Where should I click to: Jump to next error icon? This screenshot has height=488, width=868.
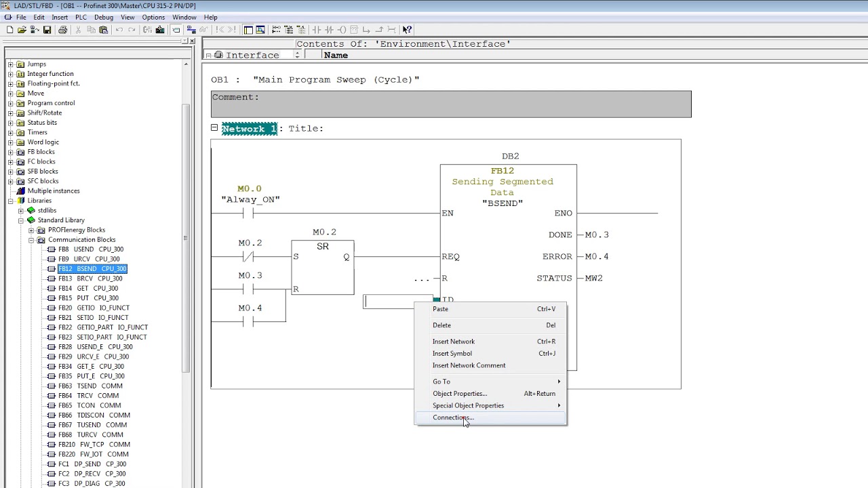click(x=232, y=30)
